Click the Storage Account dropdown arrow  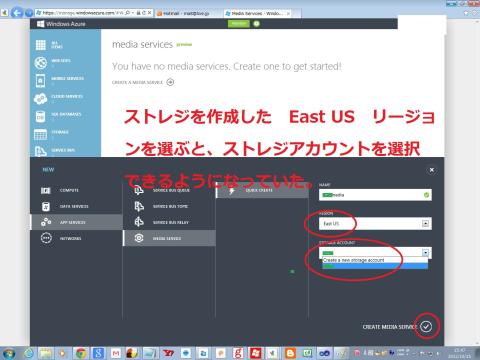[x=425, y=252]
